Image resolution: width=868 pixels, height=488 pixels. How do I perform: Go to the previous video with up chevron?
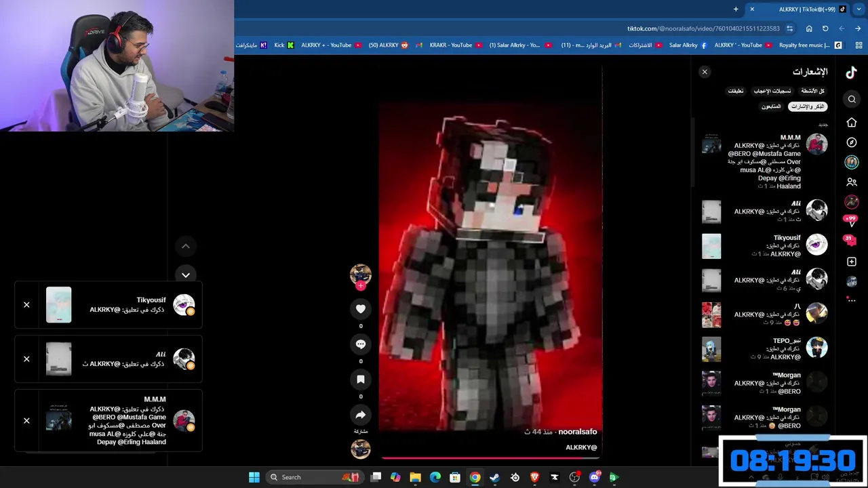(x=186, y=246)
